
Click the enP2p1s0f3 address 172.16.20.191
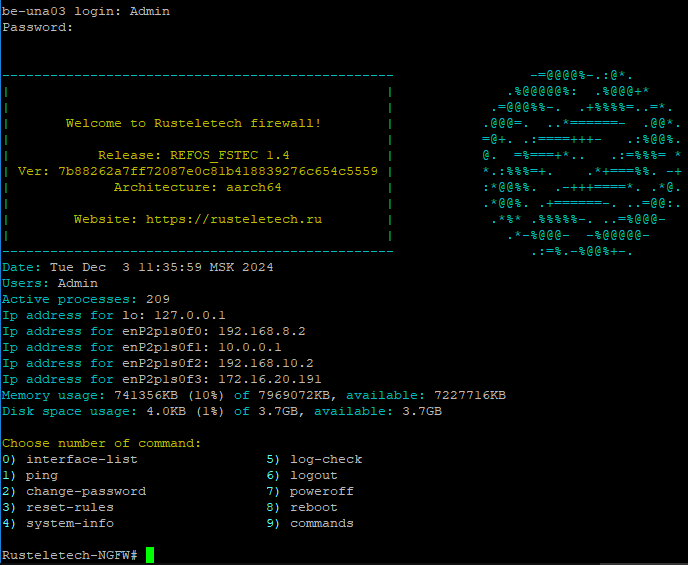[270, 379]
